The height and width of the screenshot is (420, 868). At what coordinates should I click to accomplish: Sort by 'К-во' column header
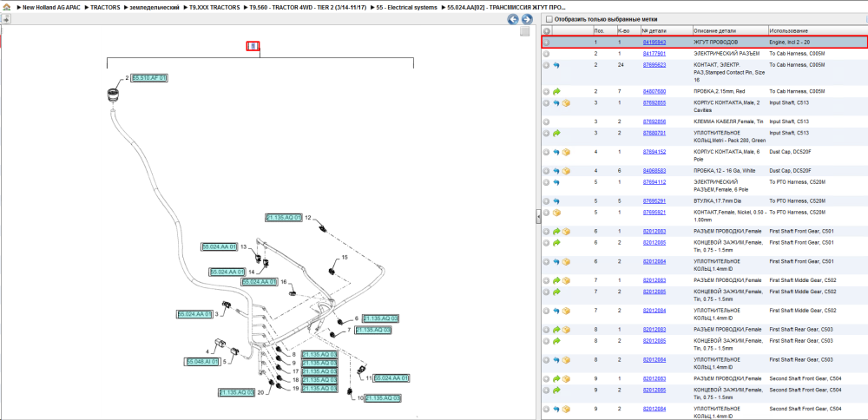click(x=628, y=31)
